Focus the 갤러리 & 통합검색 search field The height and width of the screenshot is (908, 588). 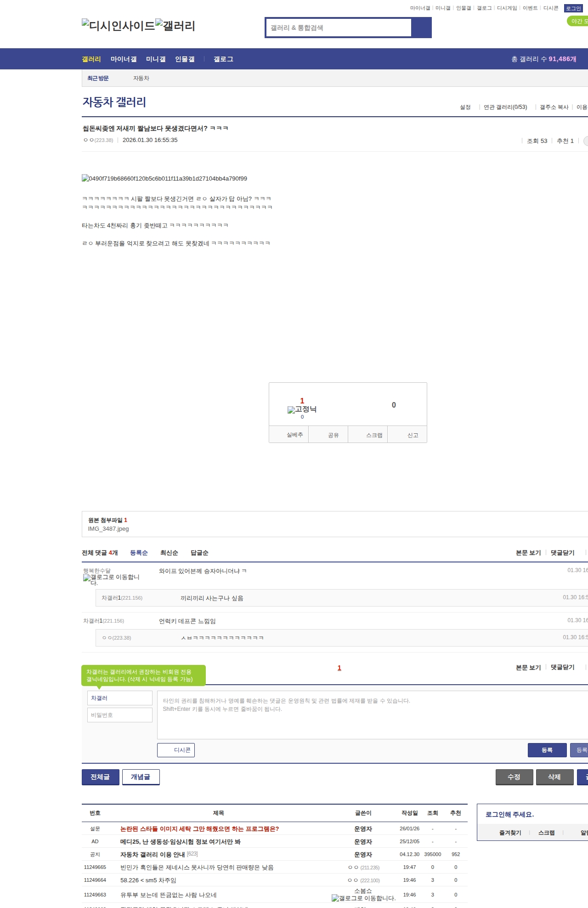pos(339,28)
